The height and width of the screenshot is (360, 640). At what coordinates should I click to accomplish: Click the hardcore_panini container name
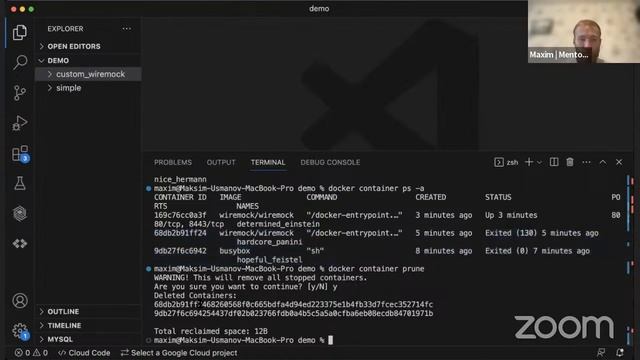click(269, 242)
